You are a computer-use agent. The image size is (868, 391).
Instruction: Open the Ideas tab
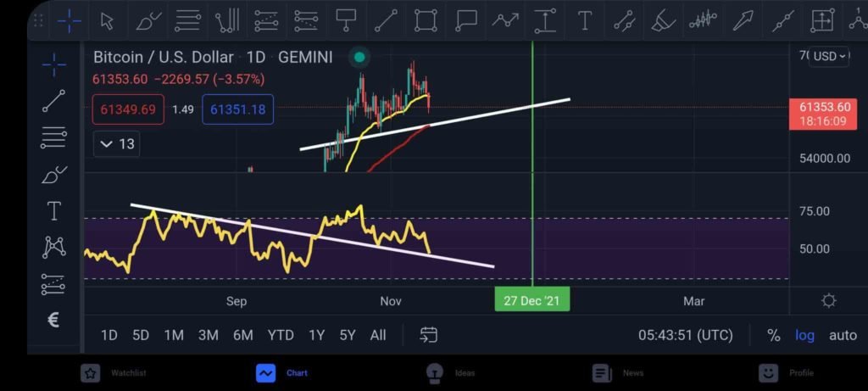click(x=453, y=372)
